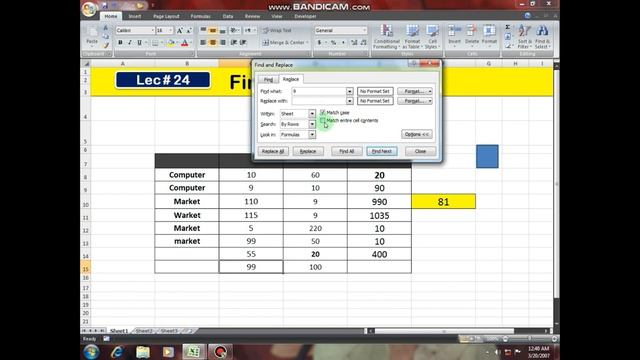The height and width of the screenshot is (360, 640).
Task: Open the Font name dropdown
Action: click(153, 31)
